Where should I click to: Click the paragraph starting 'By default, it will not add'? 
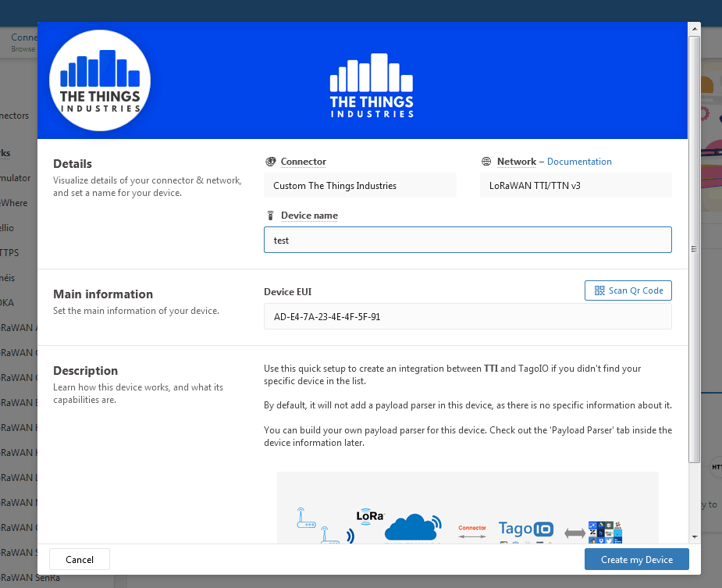click(468, 405)
